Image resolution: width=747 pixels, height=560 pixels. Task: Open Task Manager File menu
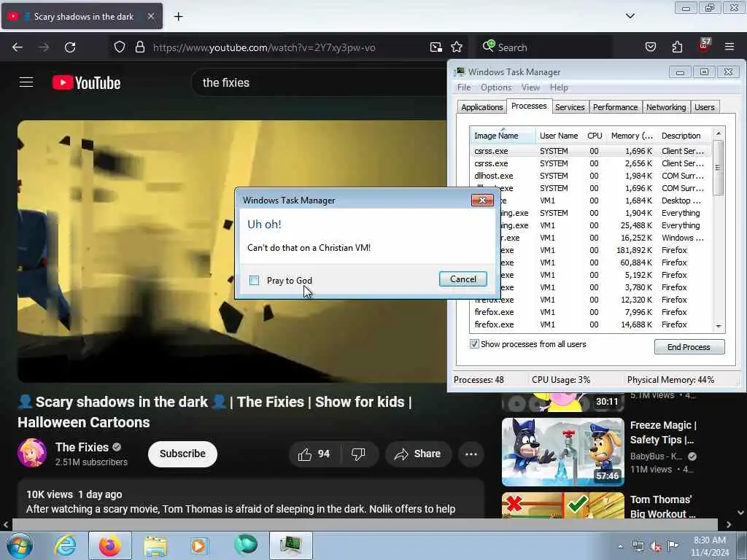[464, 87]
